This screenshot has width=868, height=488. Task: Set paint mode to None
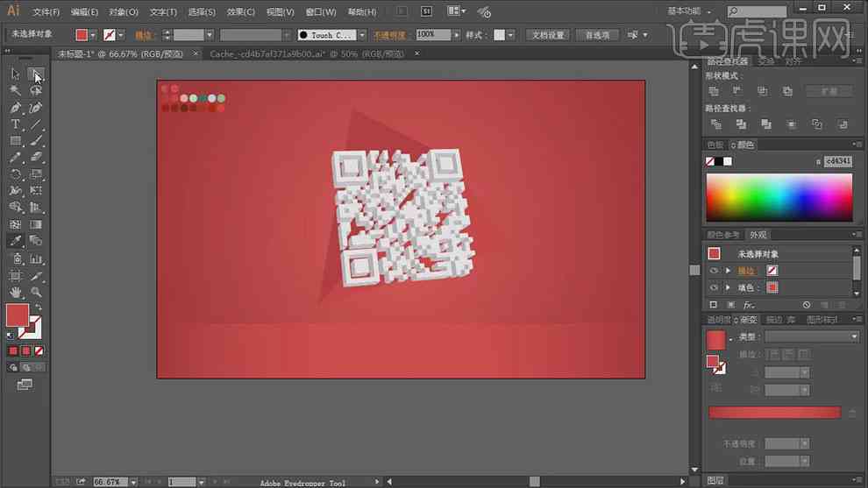coord(39,350)
